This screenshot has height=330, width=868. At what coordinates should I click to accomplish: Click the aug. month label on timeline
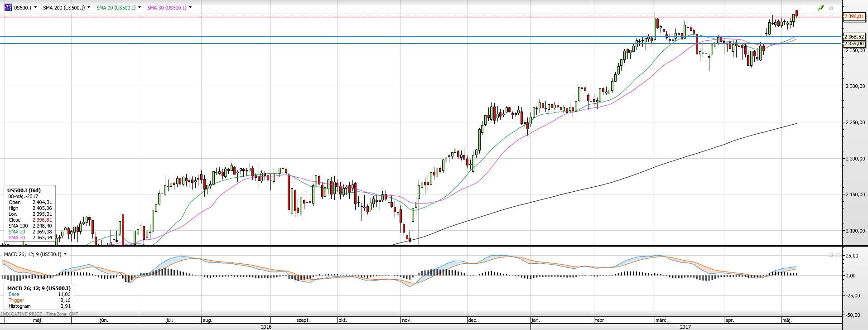tap(207, 320)
